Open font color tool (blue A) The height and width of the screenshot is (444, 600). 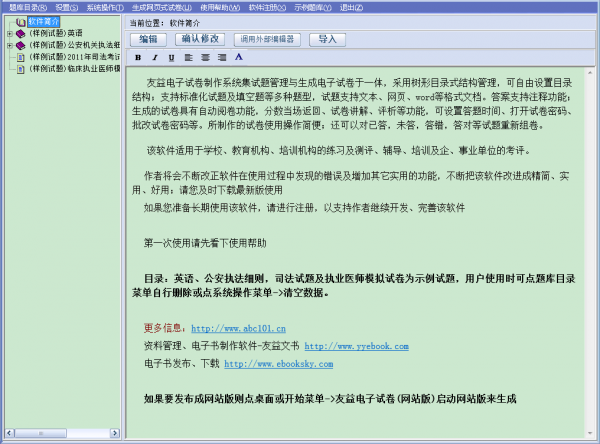pyautogui.click(x=239, y=57)
